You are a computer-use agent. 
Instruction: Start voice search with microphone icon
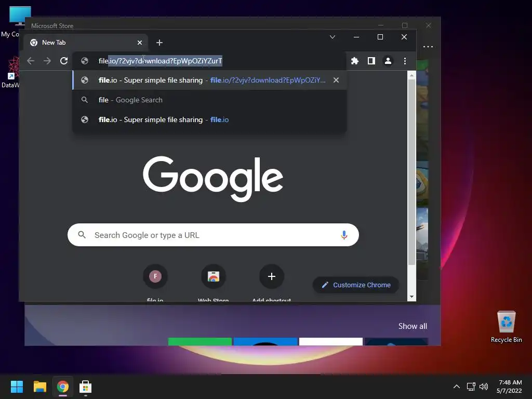pos(344,235)
